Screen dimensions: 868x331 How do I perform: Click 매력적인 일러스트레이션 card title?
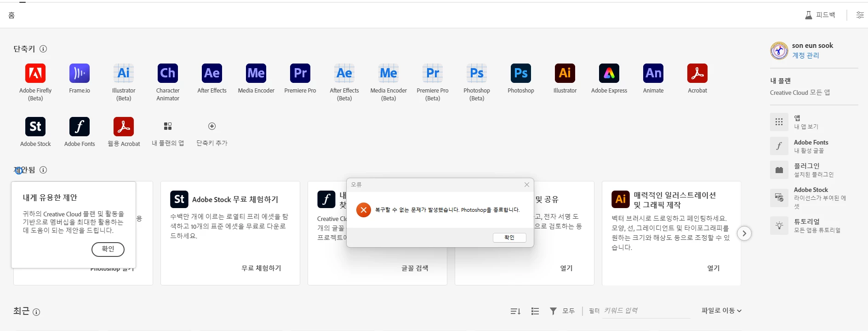tap(675, 200)
